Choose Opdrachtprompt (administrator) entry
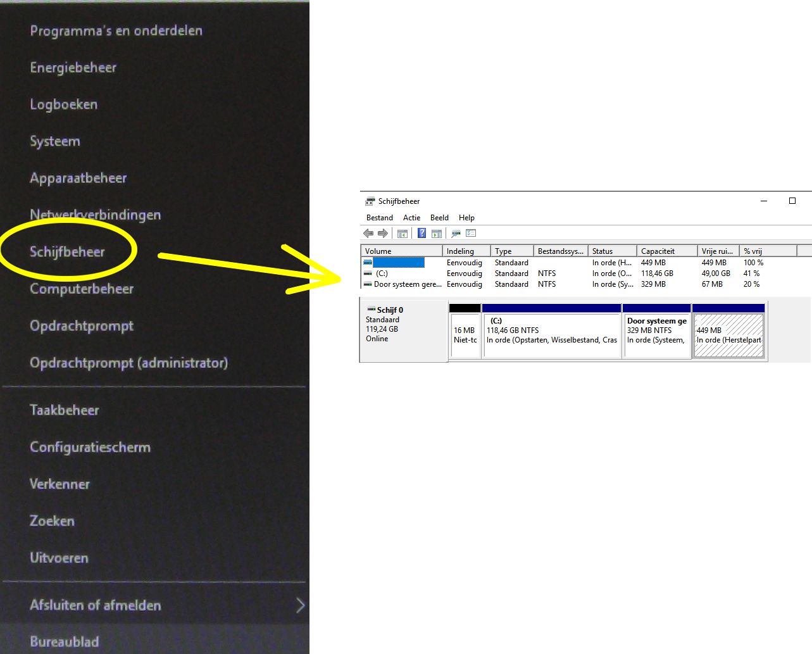 point(128,363)
